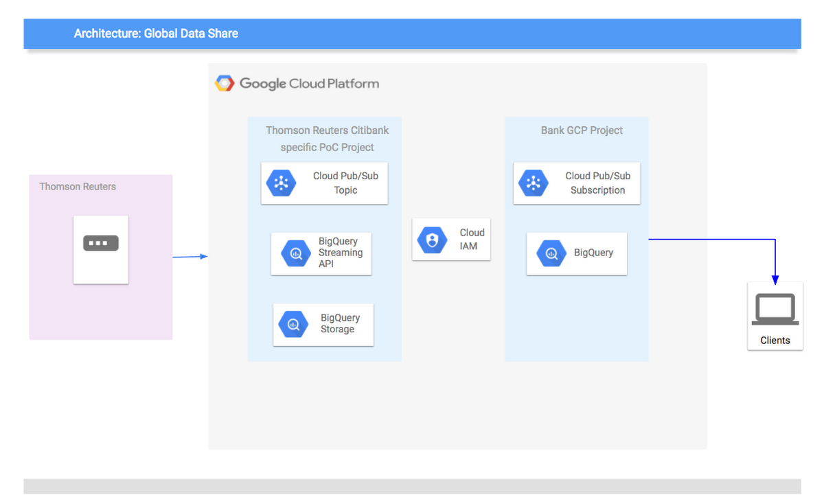The width and height of the screenshot is (824, 504).
Task: Click the "Architecture: Global Data Share" title
Action: pos(156,33)
